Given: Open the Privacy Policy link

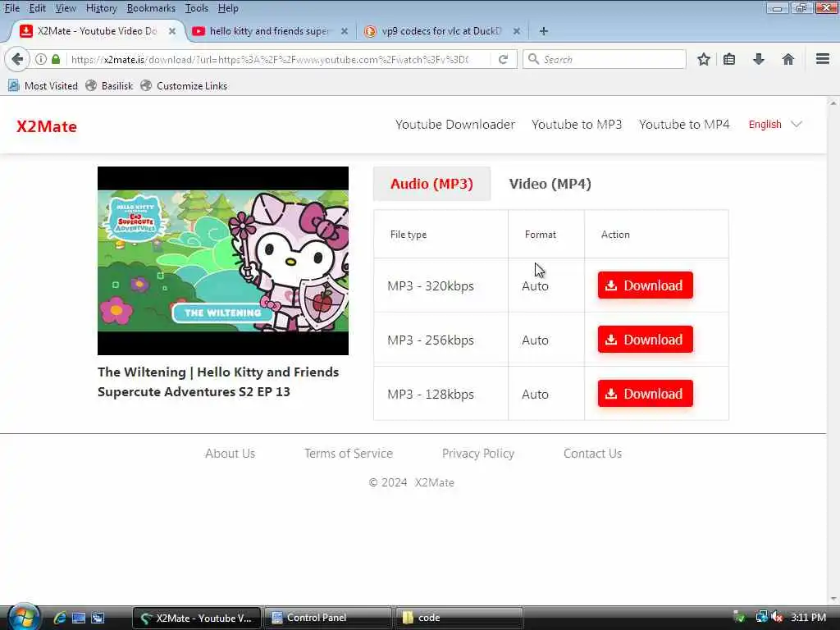Looking at the screenshot, I should point(478,453).
